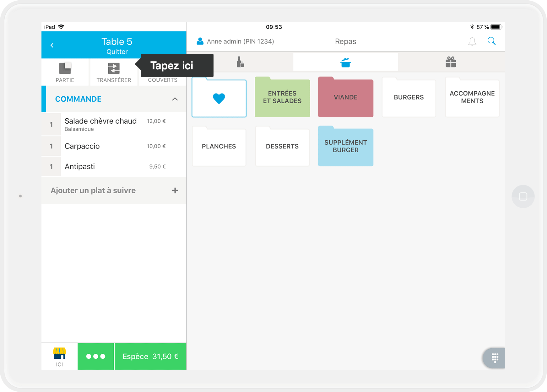This screenshot has height=392, width=547.
Task: Switch to the gift tab
Action: [x=451, y=62]
